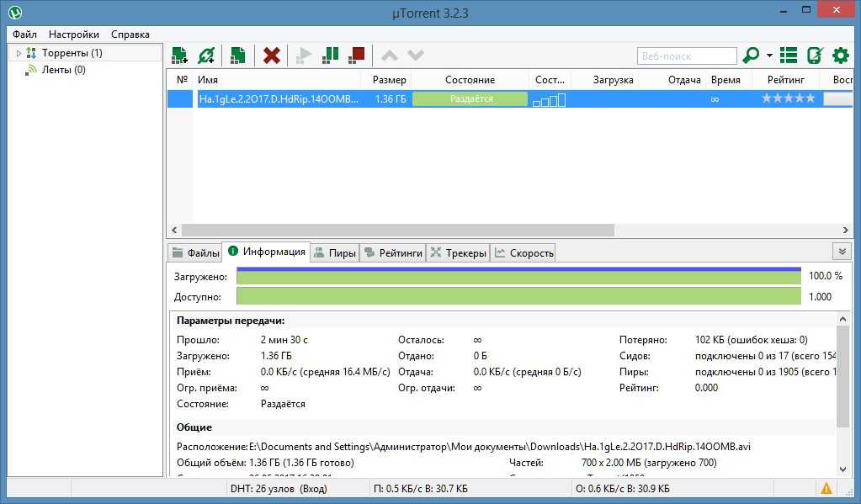
Task: Click the yellow warning icon in status bar
Action: pyautogui.click(x=826, y=488)
